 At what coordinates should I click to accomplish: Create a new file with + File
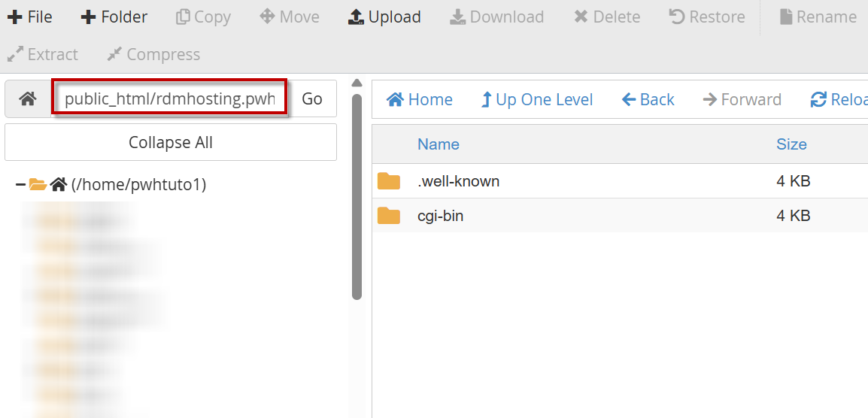(30, 17)
